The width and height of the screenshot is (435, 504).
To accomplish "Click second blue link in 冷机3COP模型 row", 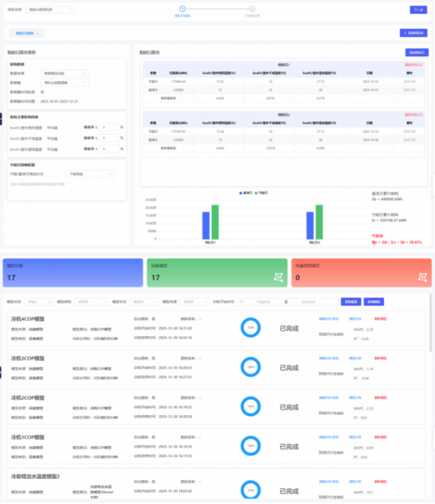I will (355, 358).
